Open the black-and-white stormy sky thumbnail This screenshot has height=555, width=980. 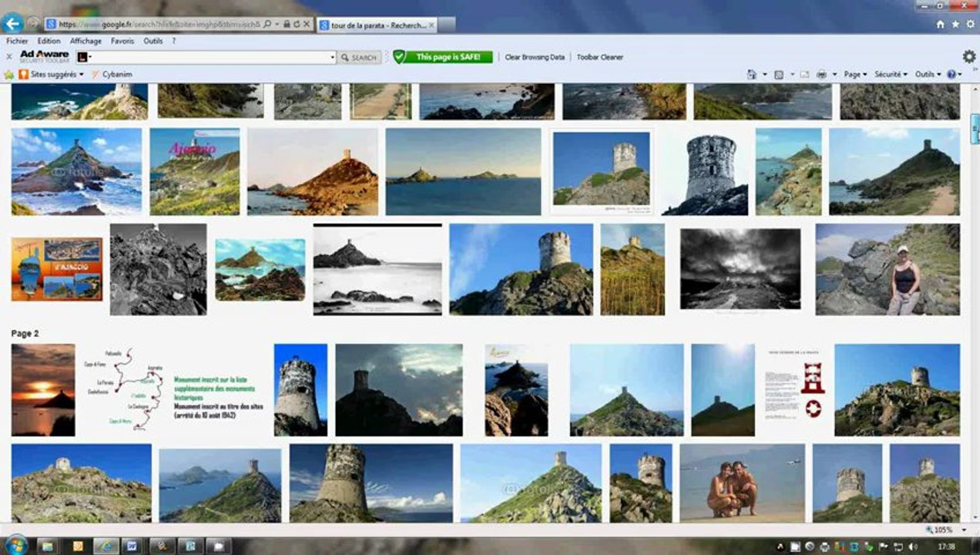click(740, 270)
